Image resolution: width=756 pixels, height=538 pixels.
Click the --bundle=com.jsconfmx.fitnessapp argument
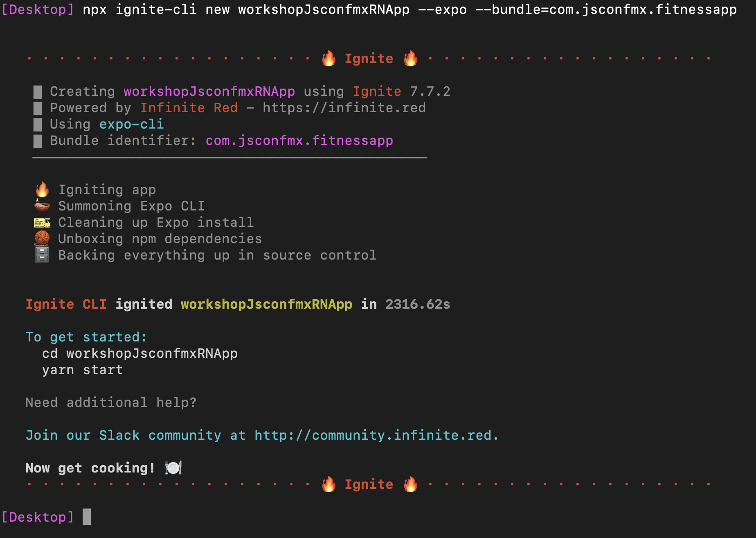(606, 9)
